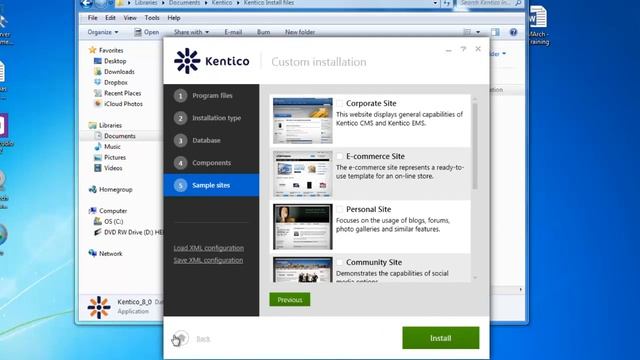Close the Kentico installer window
The width and height of the screenshot is (640, 360).
pyautogui.click(x=478, y=49)
